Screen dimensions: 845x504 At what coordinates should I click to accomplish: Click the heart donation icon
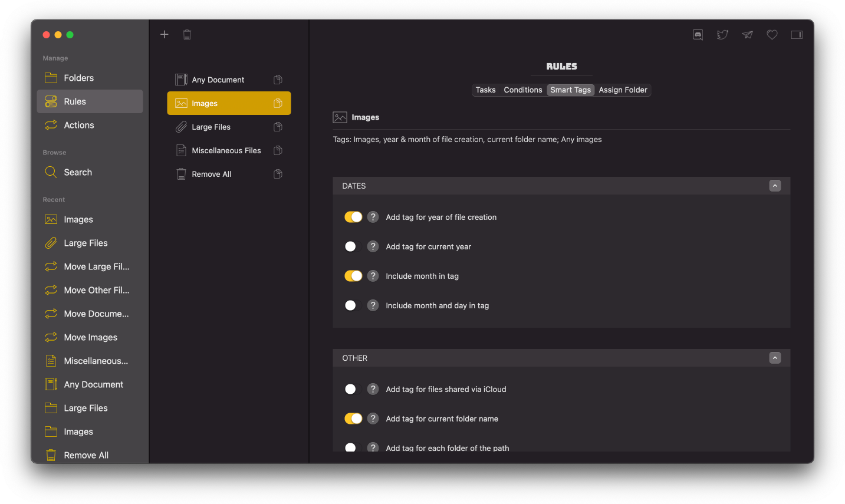click(772, 34)
